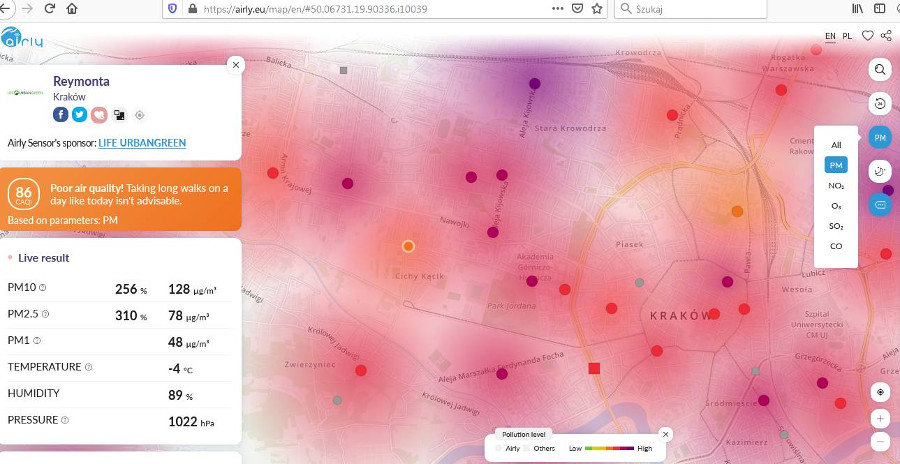Click the PM10 value 128 µg/m³
Image resolution: width=900 pixels, height=464 pixels.
click(192, 289)
